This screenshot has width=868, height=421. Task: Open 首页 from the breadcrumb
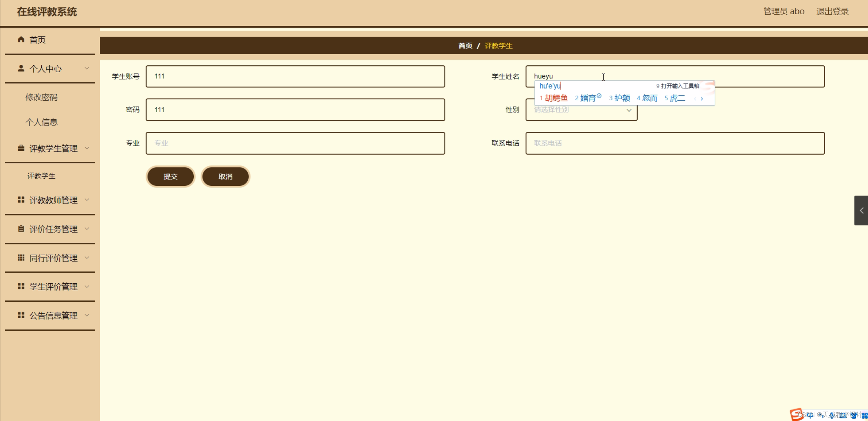(465, 45)
